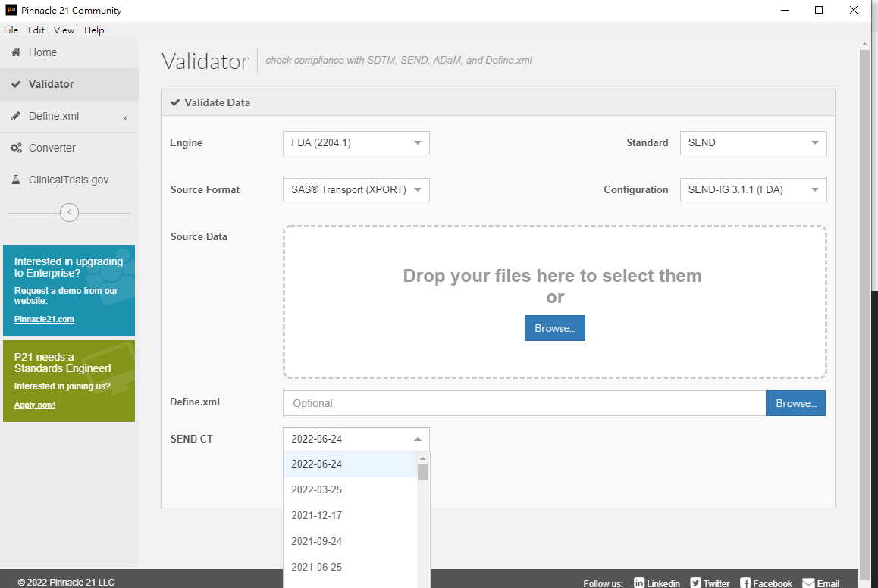The width and height of the screenshot is (878, 588).
Task: Open the Home sidebar item
Action: pos(70,52)
